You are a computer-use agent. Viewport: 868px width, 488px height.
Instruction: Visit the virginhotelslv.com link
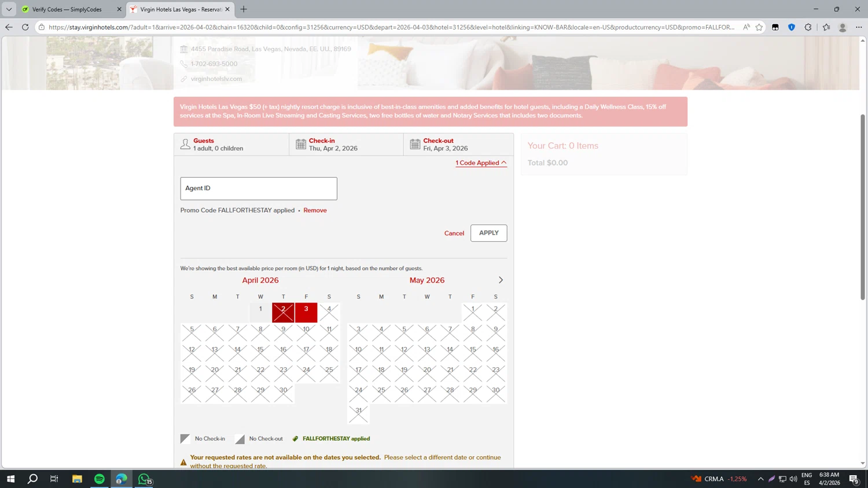[216, 79]
